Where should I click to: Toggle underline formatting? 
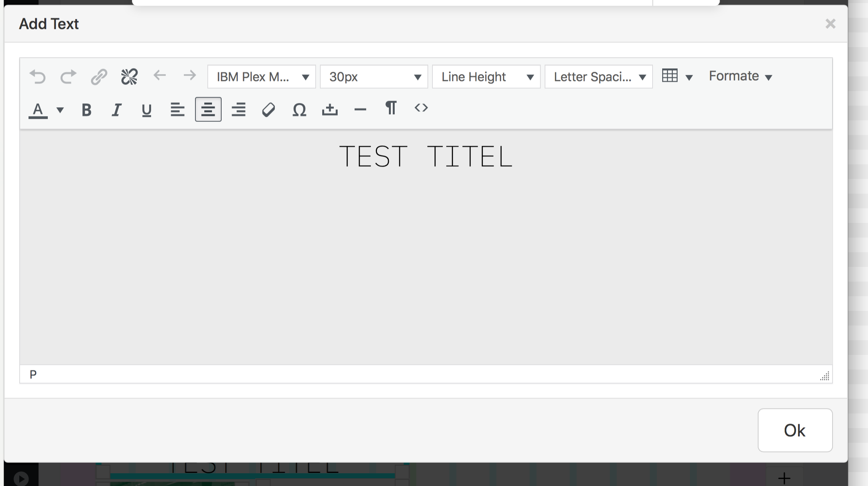(146, 110)
